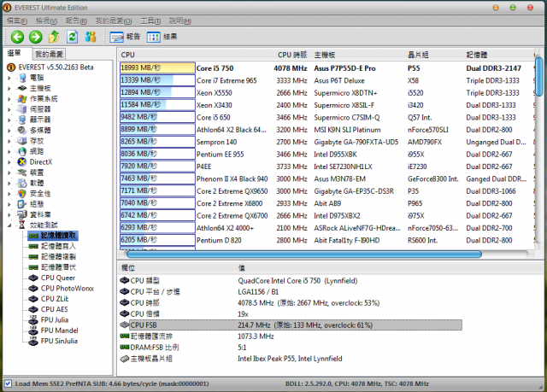Expand the 軟體 software tree node

(9, 183)
